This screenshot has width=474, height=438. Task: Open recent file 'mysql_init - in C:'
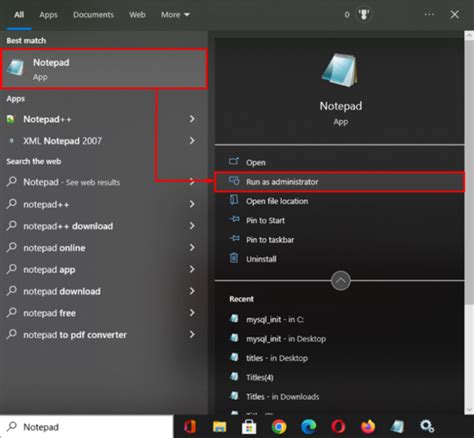275,319
